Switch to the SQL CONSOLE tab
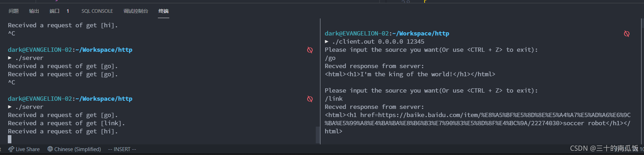The width and height of the screenshot is (644, 155). pos(97,11)
